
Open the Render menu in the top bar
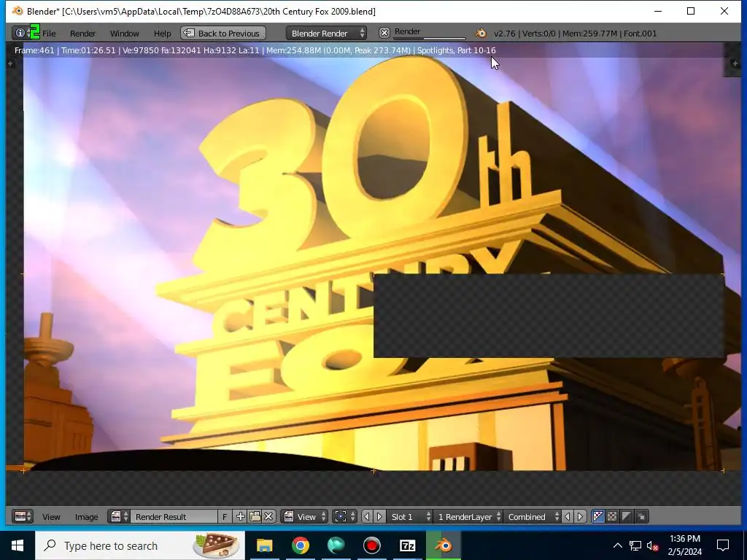pos(82,34)
